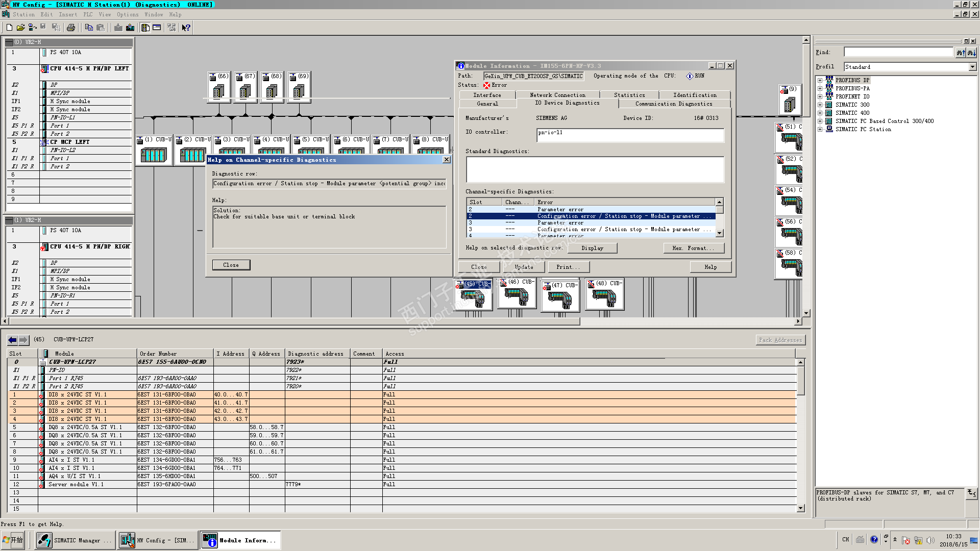The image size is (980, 551).
Task: Toggle the hardware catalog view icon
Action: pyautogui.click(x=145, y=28)
